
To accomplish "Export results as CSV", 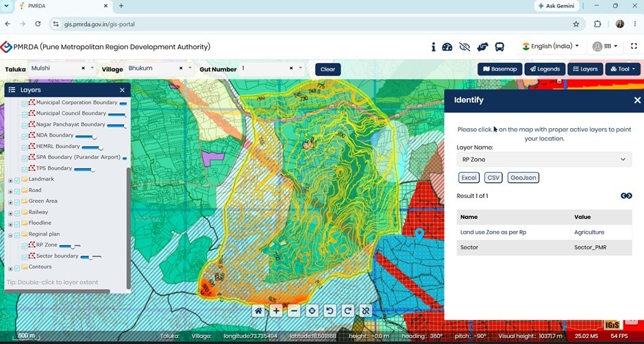I will (x=493, y=177).
